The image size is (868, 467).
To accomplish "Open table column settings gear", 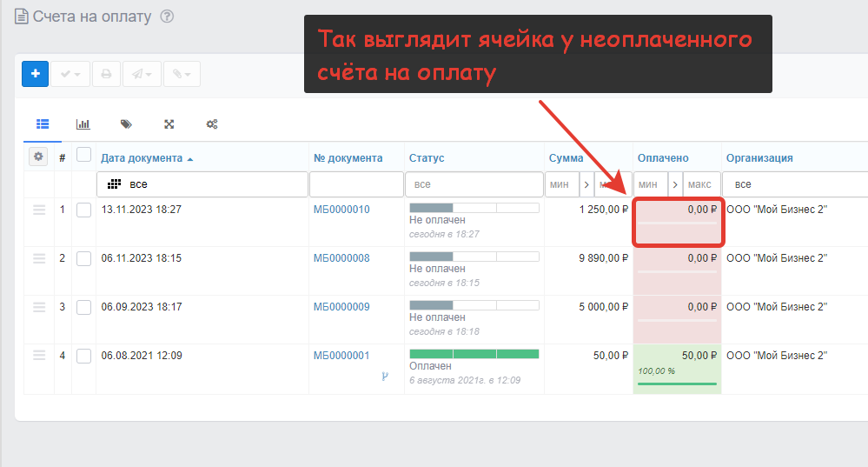I will [x=38, y=157].
